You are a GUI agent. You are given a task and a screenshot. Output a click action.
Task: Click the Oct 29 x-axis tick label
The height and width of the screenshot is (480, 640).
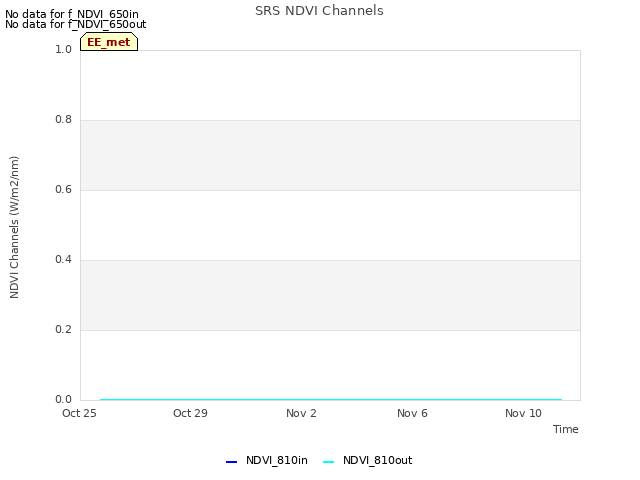(190, 413)
